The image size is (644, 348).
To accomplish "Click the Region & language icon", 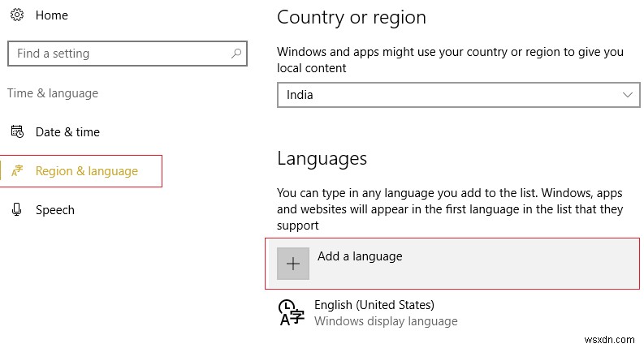I will coord(16,171).
